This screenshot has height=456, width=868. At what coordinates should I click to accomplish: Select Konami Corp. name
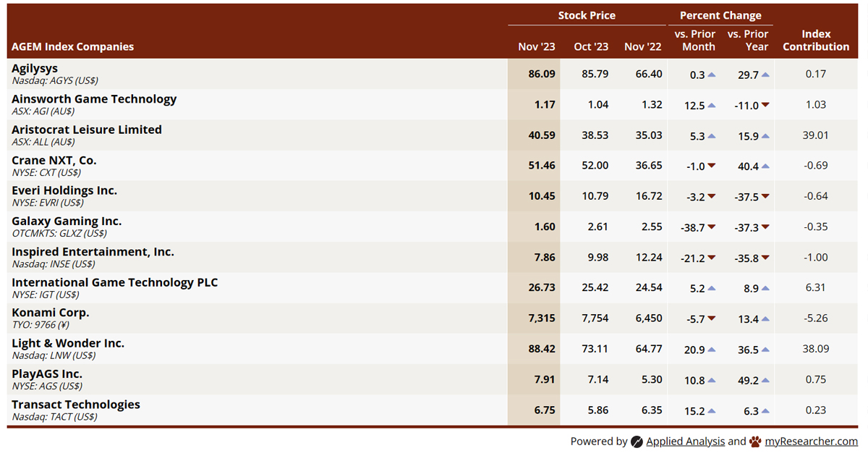[51, 313]
